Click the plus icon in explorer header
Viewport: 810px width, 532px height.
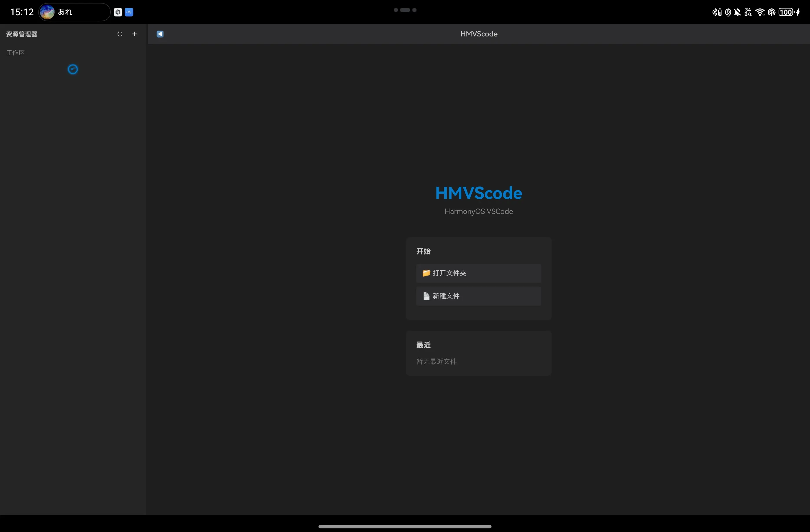point(135,34)
